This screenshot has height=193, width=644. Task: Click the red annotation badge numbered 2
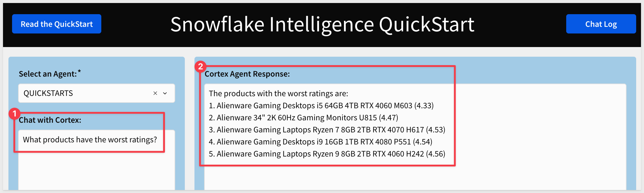[200, 67]
